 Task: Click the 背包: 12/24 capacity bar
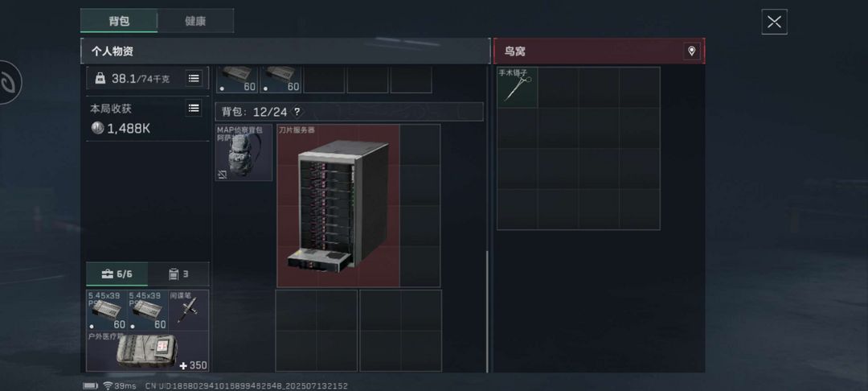click(x=350, y=112)
